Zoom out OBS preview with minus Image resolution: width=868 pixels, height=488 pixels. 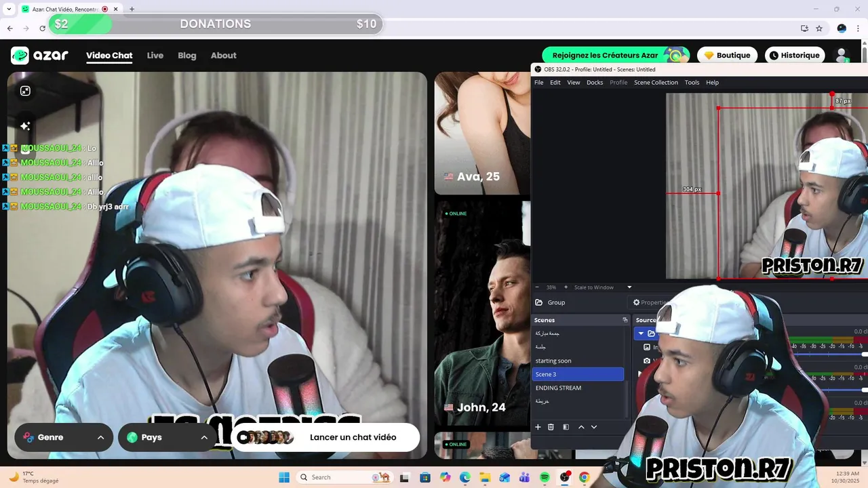click(537, 287)
